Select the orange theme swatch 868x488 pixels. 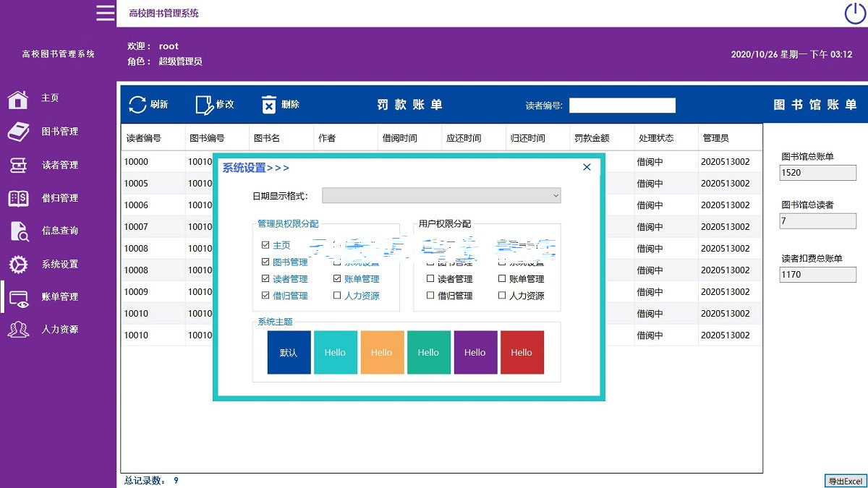[x=382, y=353]
